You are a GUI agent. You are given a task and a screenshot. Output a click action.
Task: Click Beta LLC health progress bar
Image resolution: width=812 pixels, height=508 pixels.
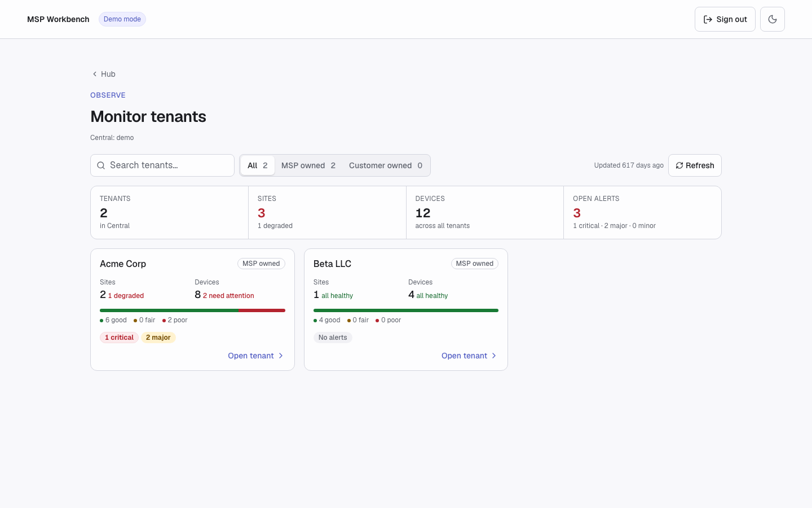[406, 310]
